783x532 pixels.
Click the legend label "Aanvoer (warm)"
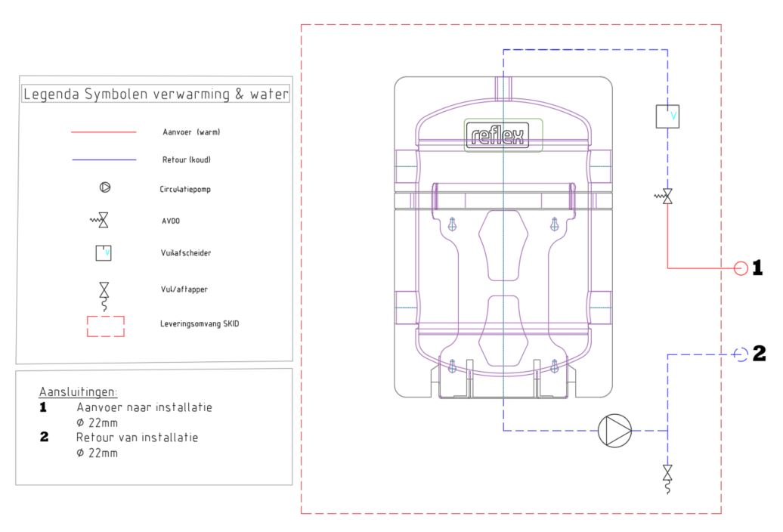191,132
